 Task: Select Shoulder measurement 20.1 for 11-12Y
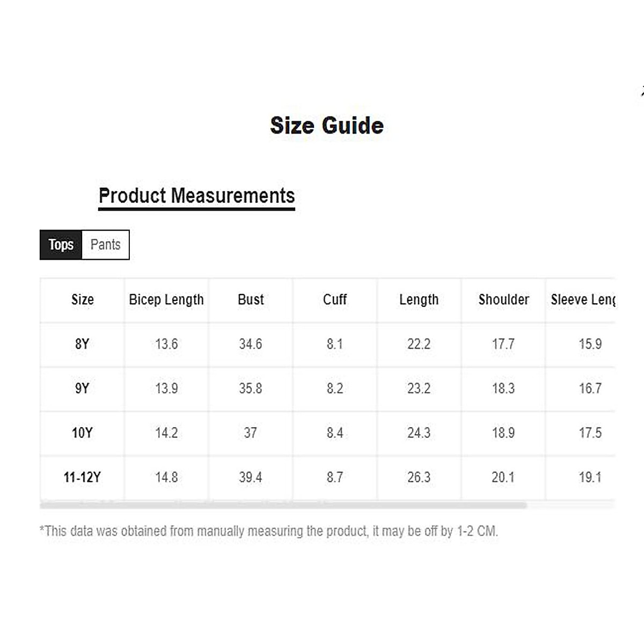coord(503,477)
